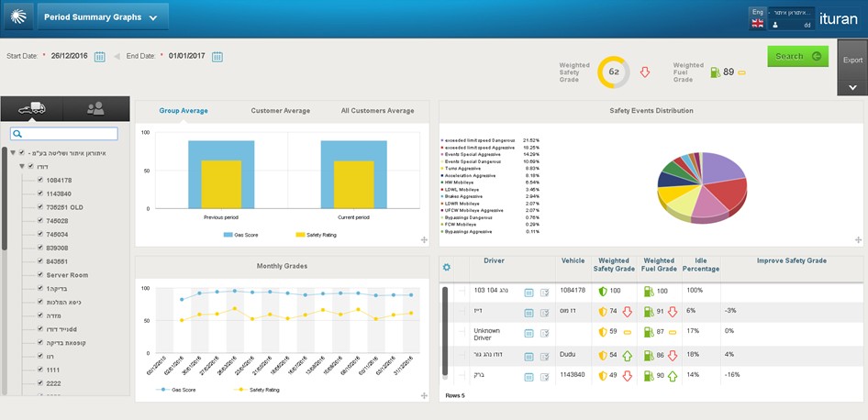Uncheck the 736251 OLD vehicle checkbox
The height and width of the screenshot is (420, 868).
pos(39,207)
